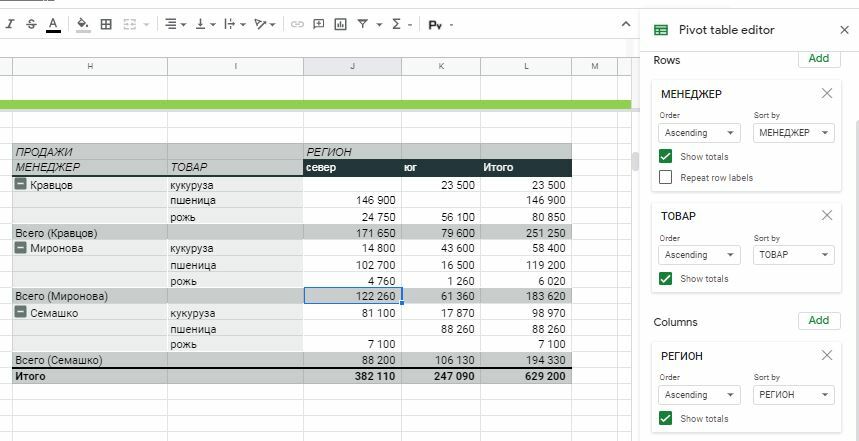The image size is (859, 441).
Task: Insert a comment using toolbar icon
Action: (x=319, y=24)
